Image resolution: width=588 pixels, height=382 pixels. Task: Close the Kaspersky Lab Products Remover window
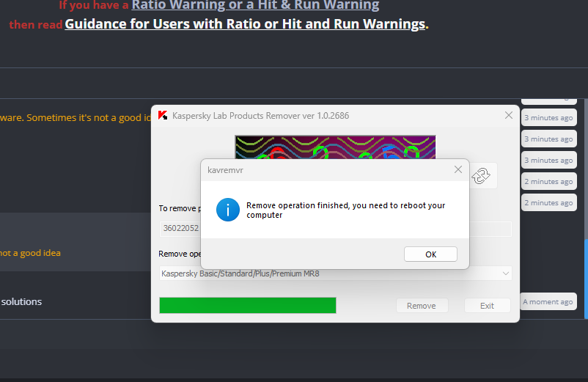pos(509,115)
